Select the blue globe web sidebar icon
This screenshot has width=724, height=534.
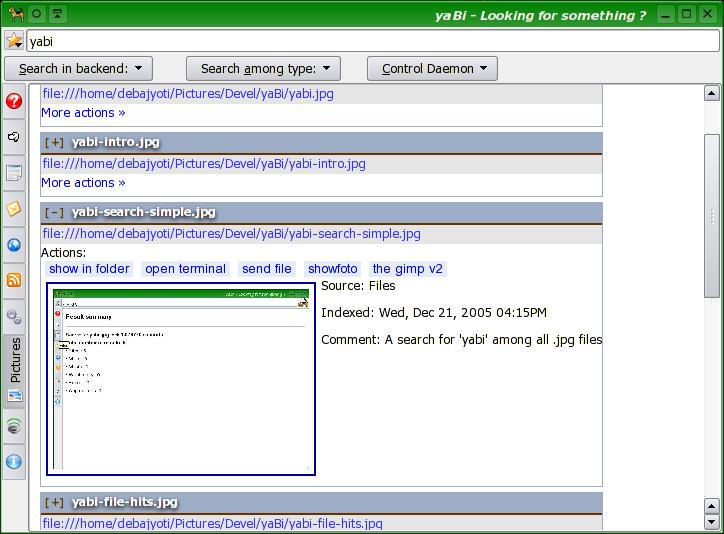[14, 245]
